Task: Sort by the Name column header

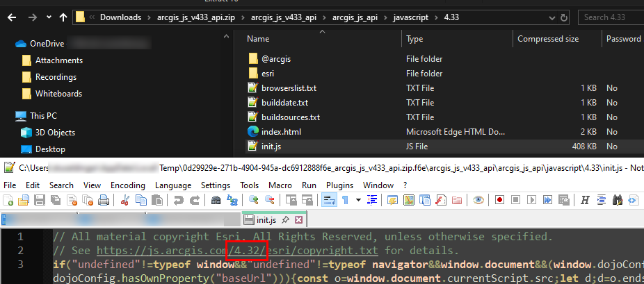Action: (258, 39)
